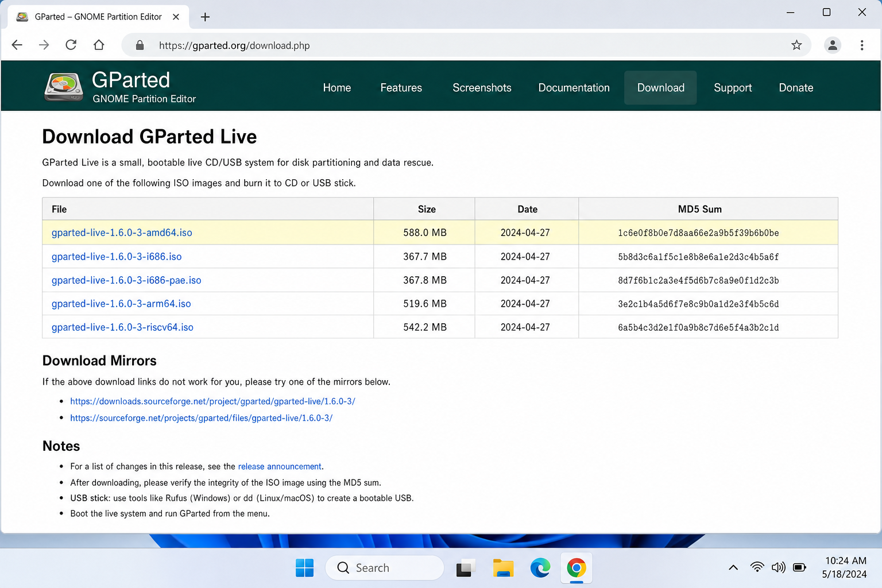Click the browser forward arrow
This screenshot has height=588, width=882.
(x=44, y=45)
